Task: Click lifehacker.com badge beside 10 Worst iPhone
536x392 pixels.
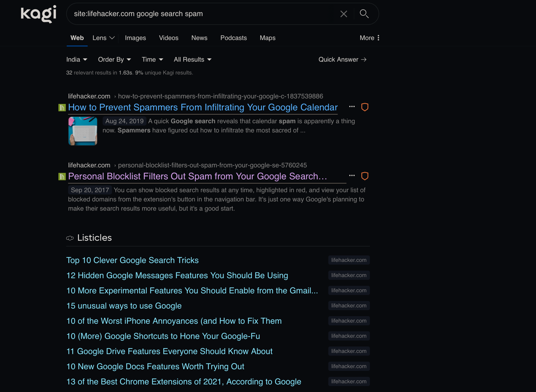Action: (x=349, y=321)
